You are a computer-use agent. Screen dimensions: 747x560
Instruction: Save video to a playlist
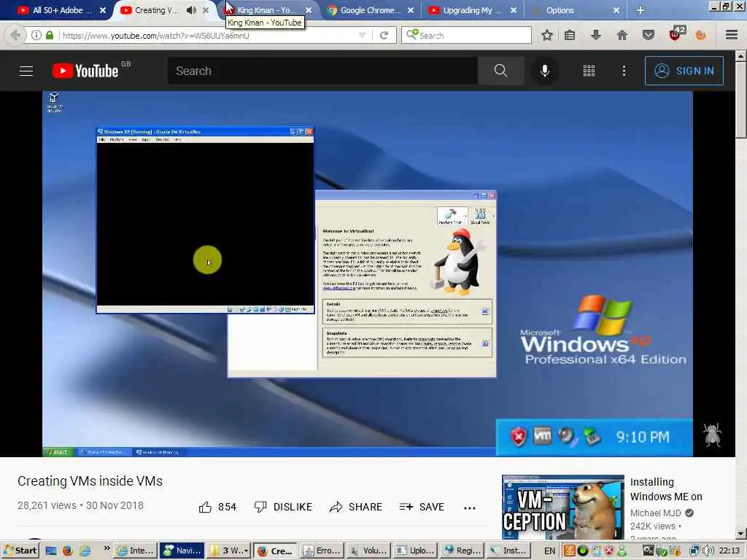coord(422,507)
